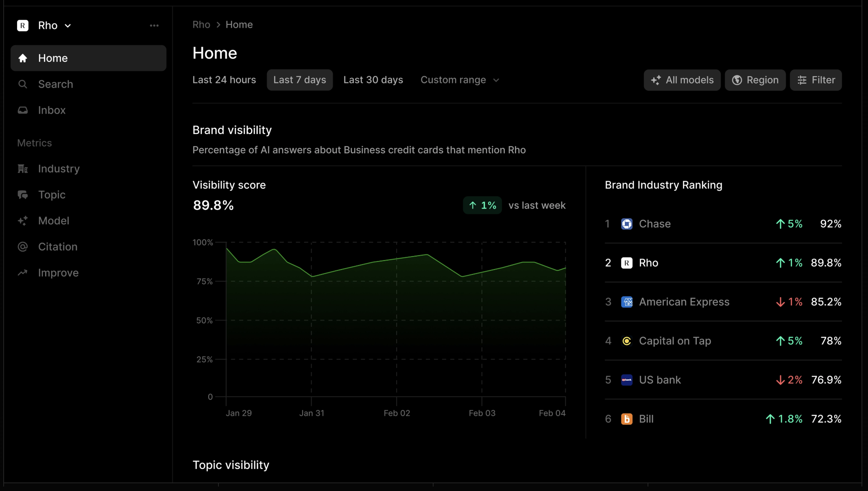
Task: Click the Model sparkle icon in sidebar
Action: [x=23, y=221]
